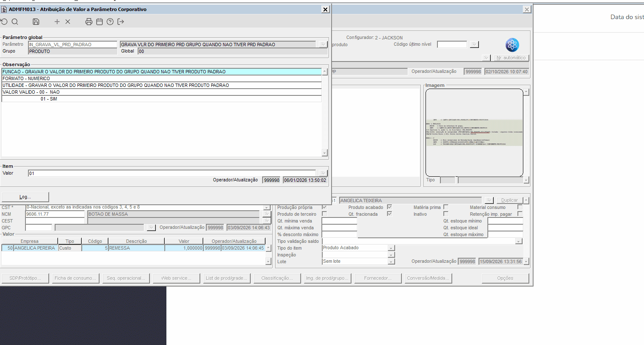Save with the floppy disk toolbar icon
Screen dimensions: 644x345
click(x=36, y=22)
